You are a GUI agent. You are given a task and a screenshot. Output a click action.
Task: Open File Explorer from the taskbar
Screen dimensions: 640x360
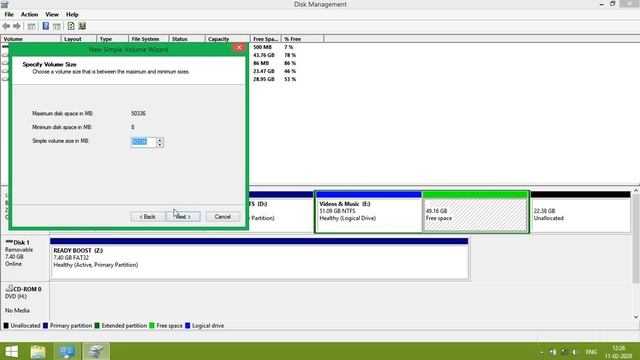[38, 351]
